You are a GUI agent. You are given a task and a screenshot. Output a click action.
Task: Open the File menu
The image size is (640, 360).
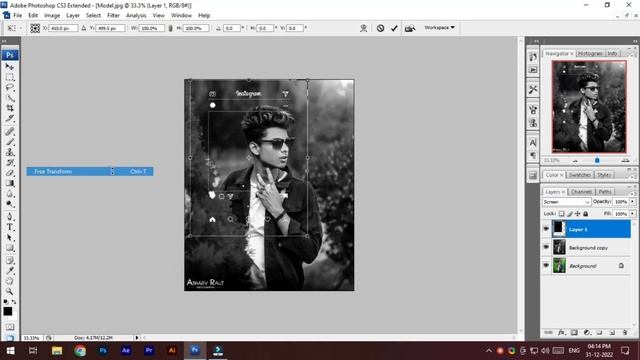(18, 16)
